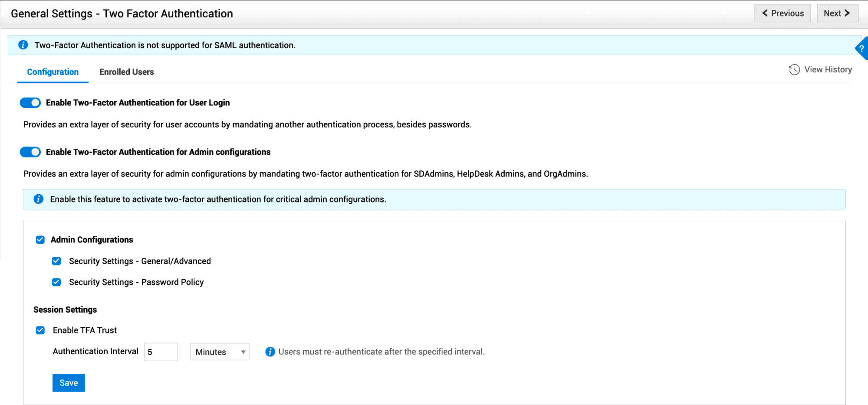
Task: Click the Next right-arrow icon
Action: 847,13
